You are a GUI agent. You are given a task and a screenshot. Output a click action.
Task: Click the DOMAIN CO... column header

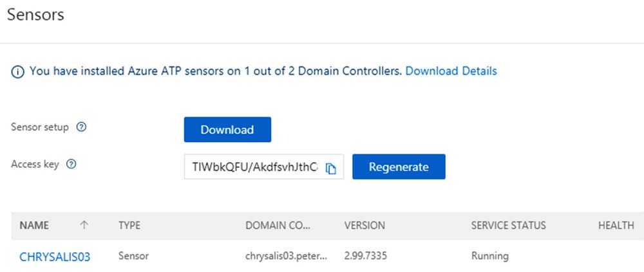pos(278,226)
